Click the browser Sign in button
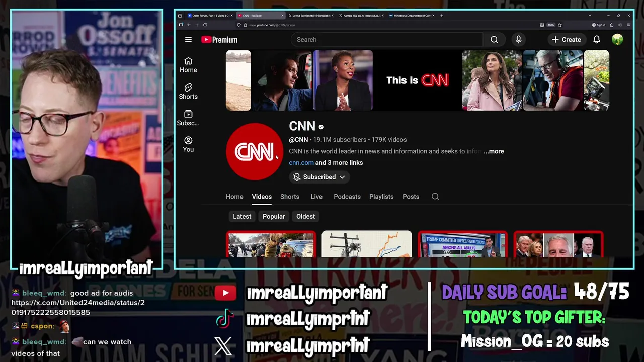This screenshot has height=362, width=644. 598,25
